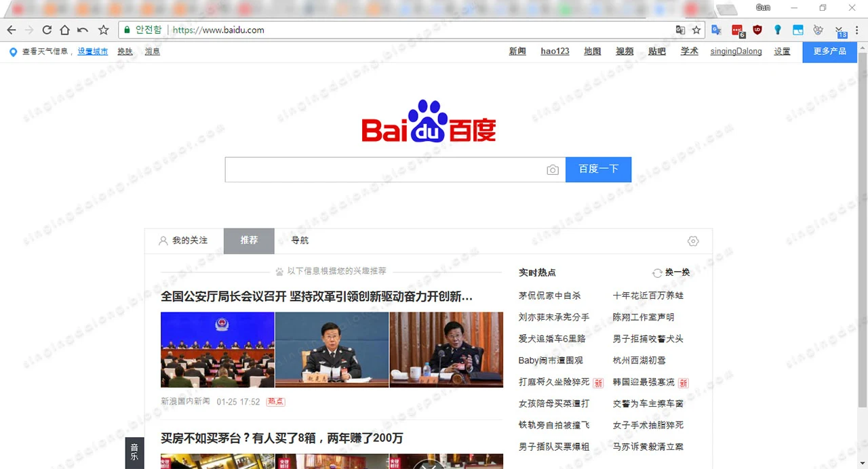Screen dimensions: 868x469
Task: Select the 推荐 tab
Action: tap(249, 241)
